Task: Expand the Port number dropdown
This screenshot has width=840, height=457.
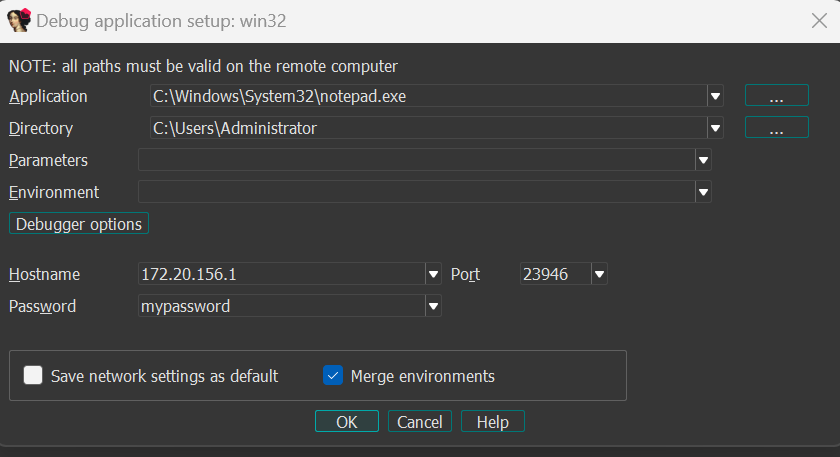Action: coord(599,274)
